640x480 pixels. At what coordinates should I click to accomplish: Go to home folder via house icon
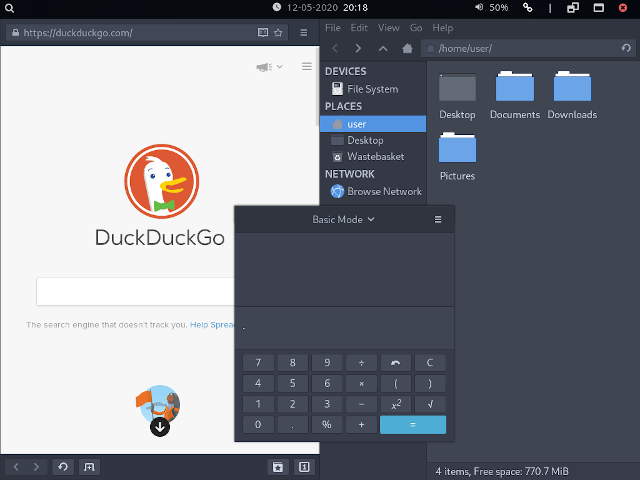click(x=407, y=48)
